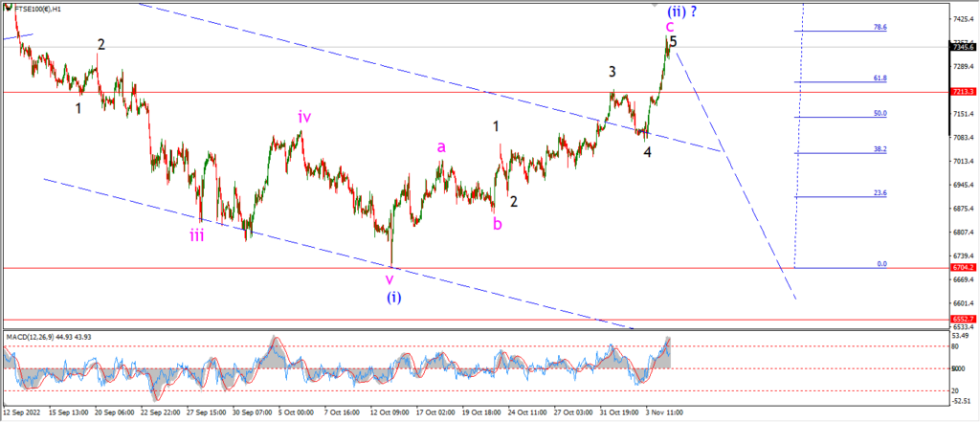980x422 pixels.
Task: Select the 38.2 Fibonacci retracement label
Action: [x=880, y=149]
